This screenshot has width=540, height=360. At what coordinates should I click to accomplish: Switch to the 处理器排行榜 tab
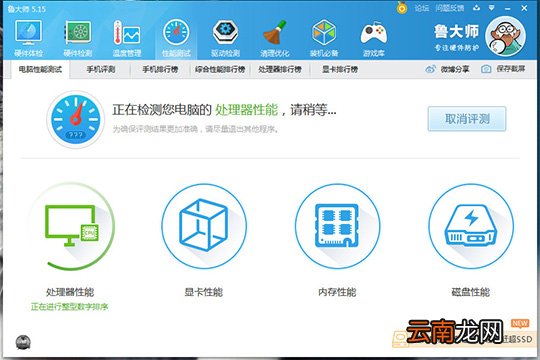point(280,69)
